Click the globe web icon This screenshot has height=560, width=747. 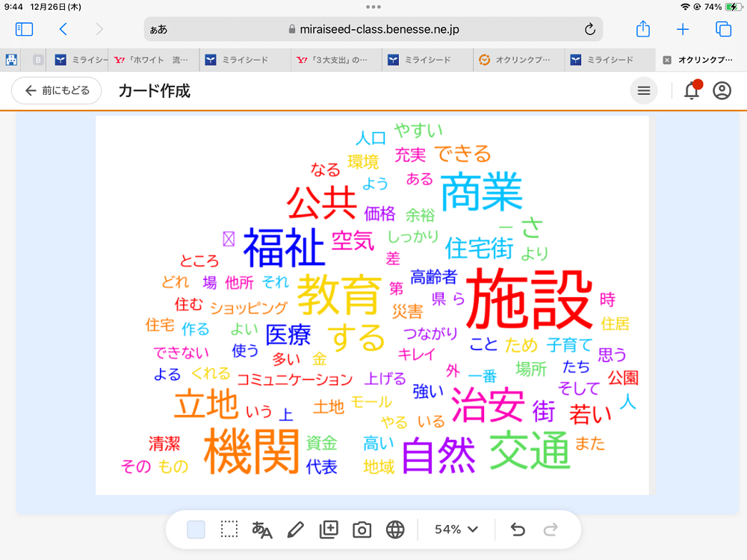tap(395, 529)
